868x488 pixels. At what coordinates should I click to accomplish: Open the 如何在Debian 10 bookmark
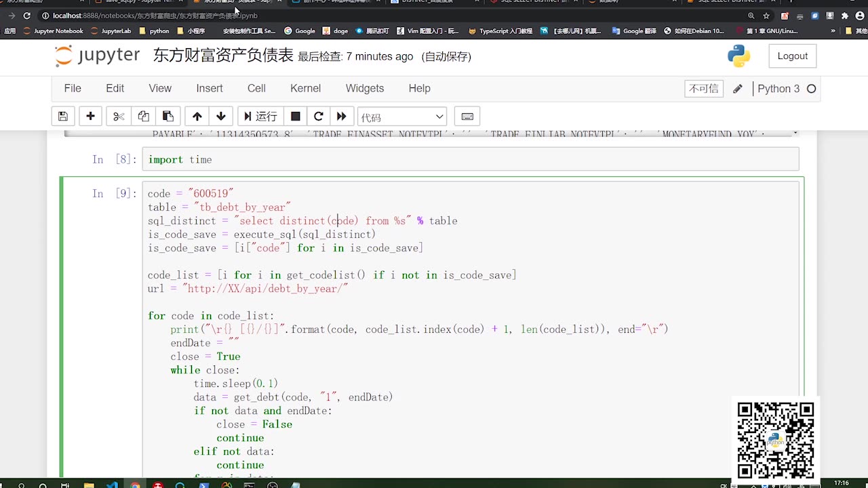pos(695,31)
